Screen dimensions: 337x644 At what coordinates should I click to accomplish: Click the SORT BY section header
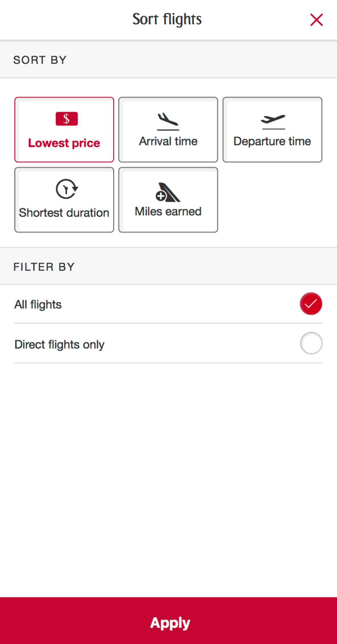click(x=40, y=59)
